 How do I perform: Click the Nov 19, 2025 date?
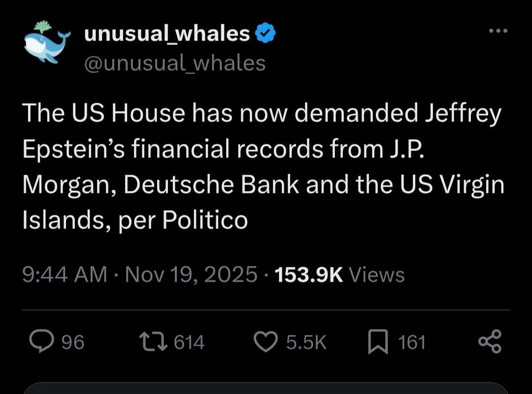(191, 274)
